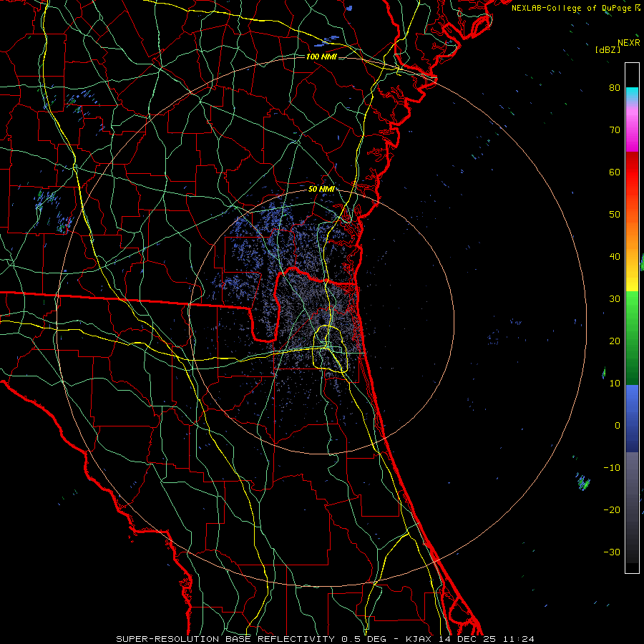Click the -20 value on dBZ scale

point(612,509)
